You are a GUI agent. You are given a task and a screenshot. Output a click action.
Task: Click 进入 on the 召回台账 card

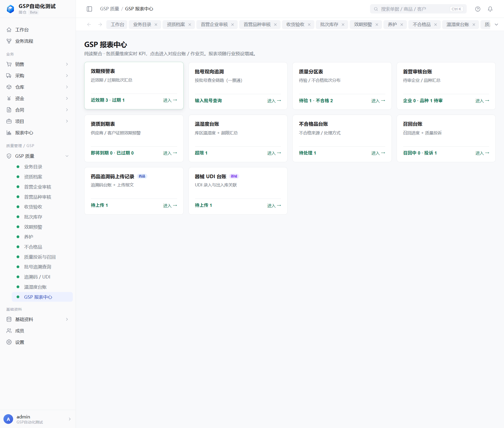[x=482, y=153]
